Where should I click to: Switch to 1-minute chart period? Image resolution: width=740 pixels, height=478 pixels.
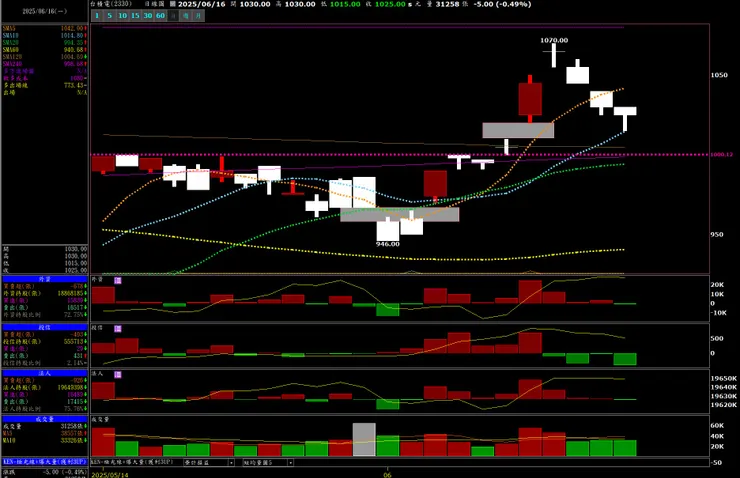(97, 16)
